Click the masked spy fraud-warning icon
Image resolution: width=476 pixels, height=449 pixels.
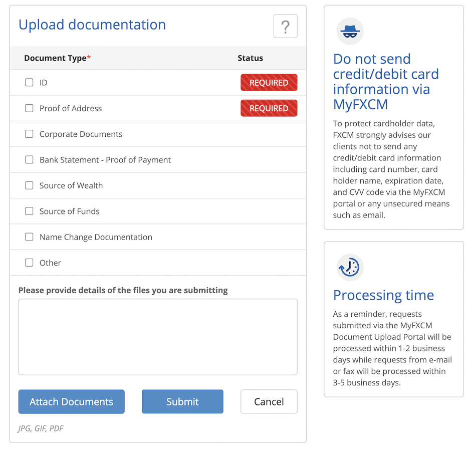[x=349, y=31]
